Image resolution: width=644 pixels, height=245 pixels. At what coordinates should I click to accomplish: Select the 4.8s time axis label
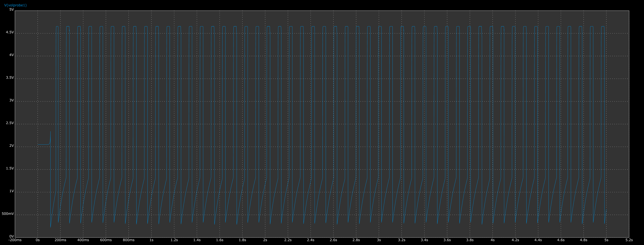point(584,240)
